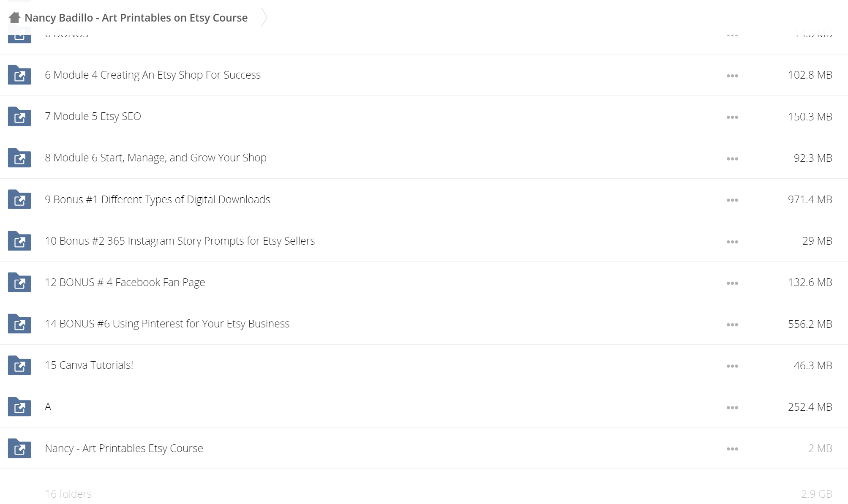
Task: Click the folder icon for Module 4 Creating An Etsy Shop
Action: 19,75
